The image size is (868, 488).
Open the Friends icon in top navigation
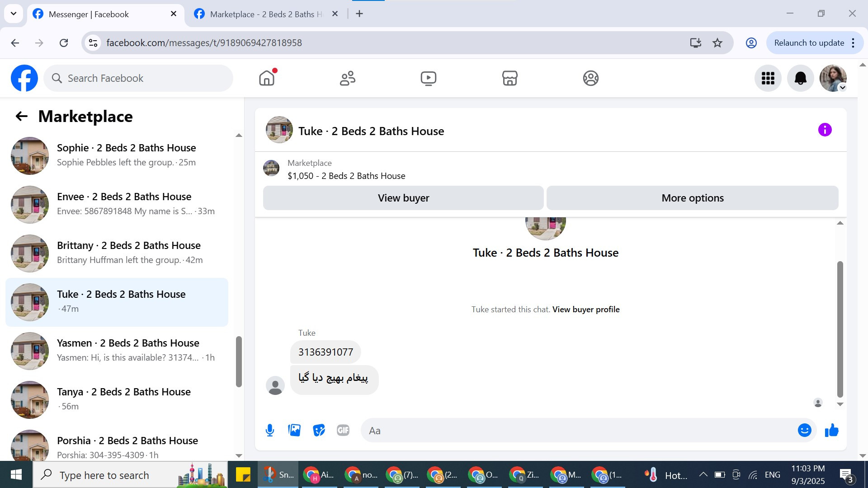(x=348, y=78)
